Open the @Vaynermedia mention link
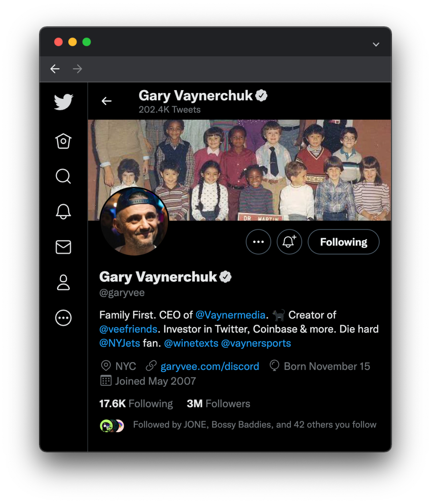 [231, 315]
